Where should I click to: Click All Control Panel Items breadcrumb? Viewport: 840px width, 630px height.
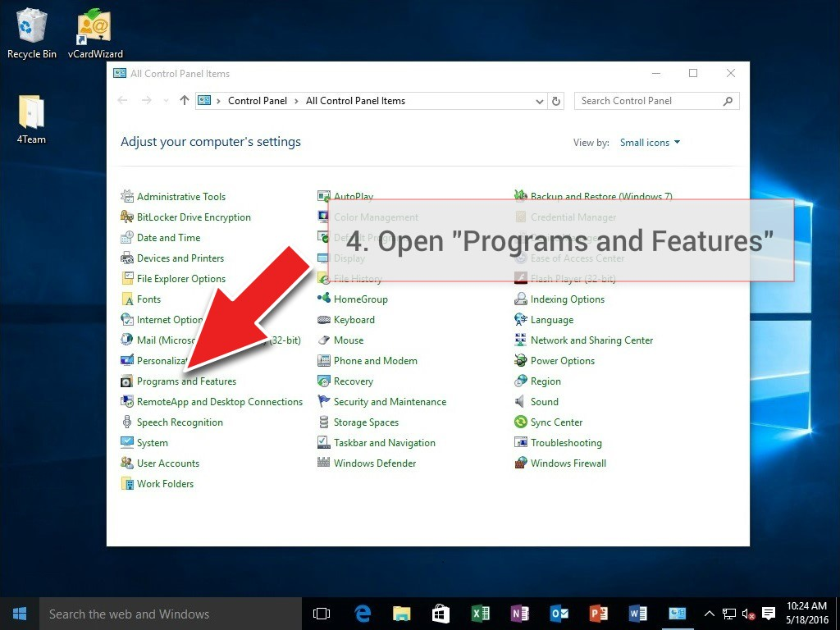tap(355, 101)
